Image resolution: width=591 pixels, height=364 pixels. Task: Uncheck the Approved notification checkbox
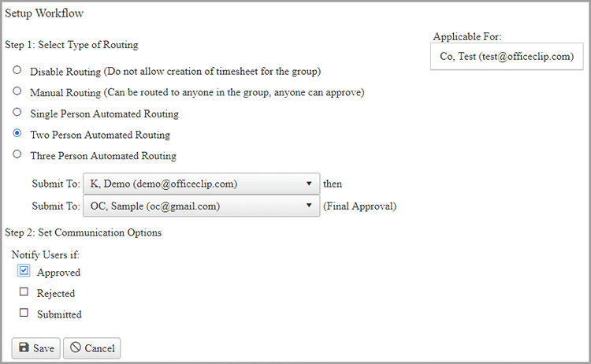point(24,271)
